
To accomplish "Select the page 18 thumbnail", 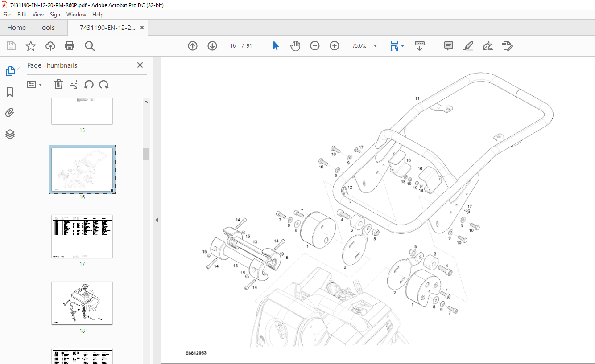I will pos(82,303).
